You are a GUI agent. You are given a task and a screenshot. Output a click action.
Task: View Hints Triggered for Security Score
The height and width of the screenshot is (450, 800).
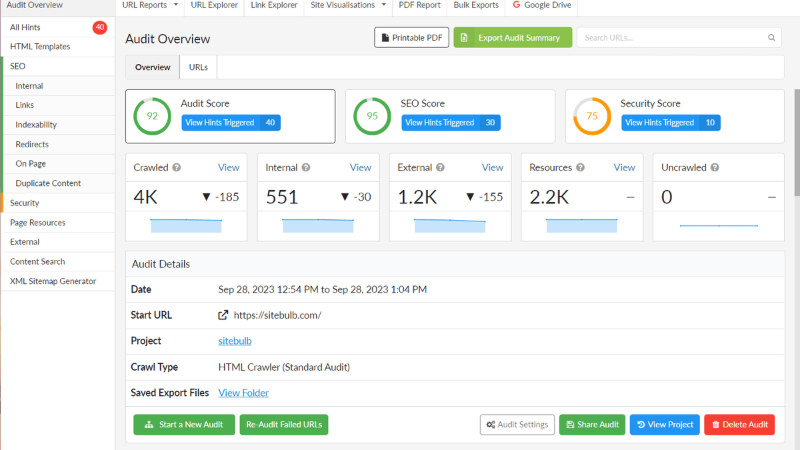pos(670,123)
